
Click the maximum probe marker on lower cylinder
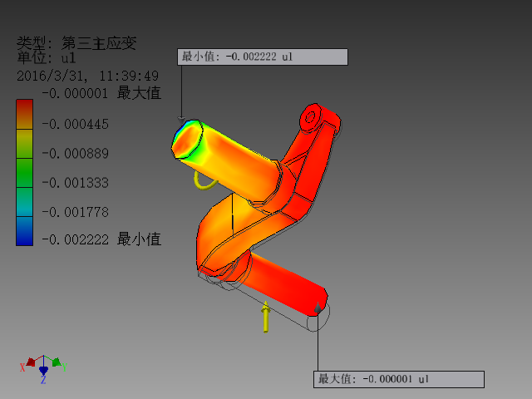click(x=318, y=307)
